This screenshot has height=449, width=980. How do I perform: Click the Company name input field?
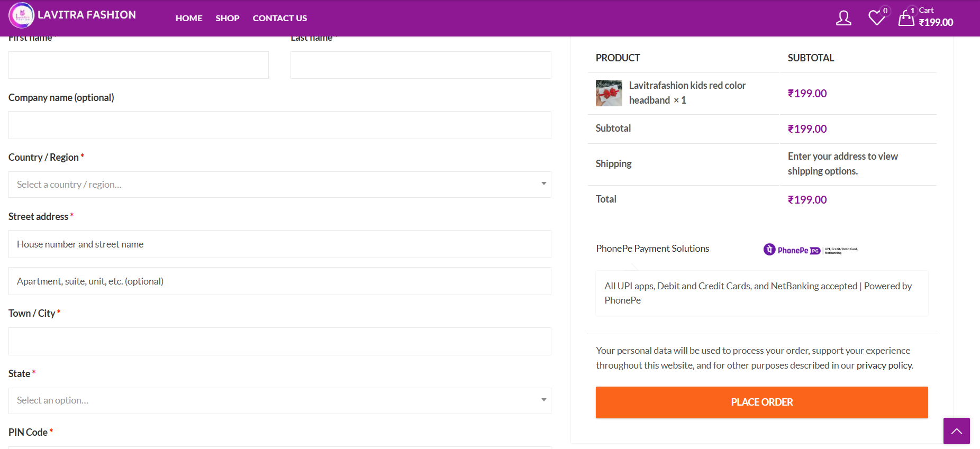tap(279, 125)
